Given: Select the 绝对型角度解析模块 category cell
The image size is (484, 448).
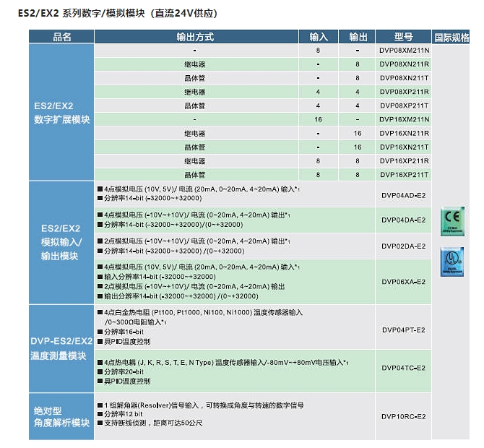Looking at the screenshot, I should (x=62, y=416).
